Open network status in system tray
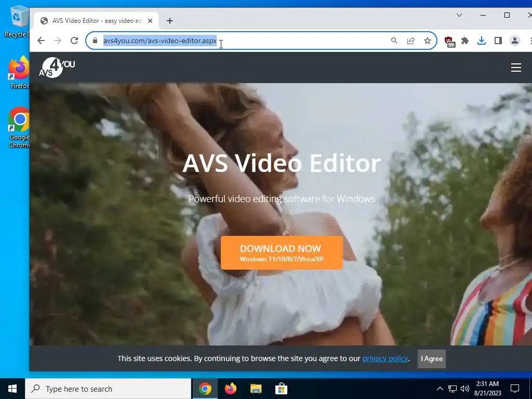Screen dimensions: 532x399 (x=453, y=389)
